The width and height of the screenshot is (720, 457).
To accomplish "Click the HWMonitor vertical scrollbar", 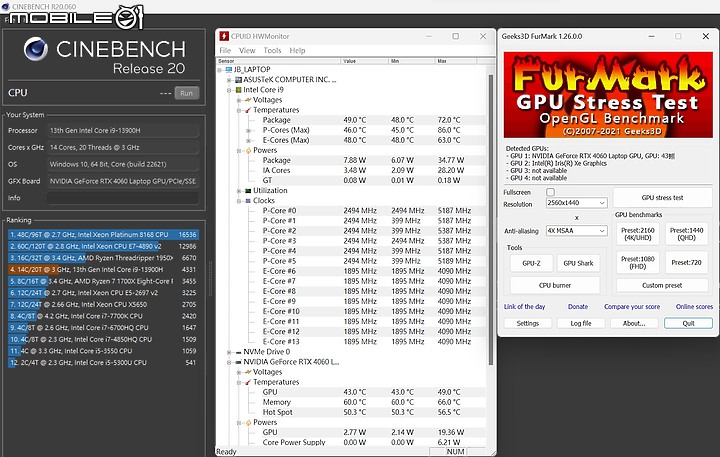I will coord(490,220).
